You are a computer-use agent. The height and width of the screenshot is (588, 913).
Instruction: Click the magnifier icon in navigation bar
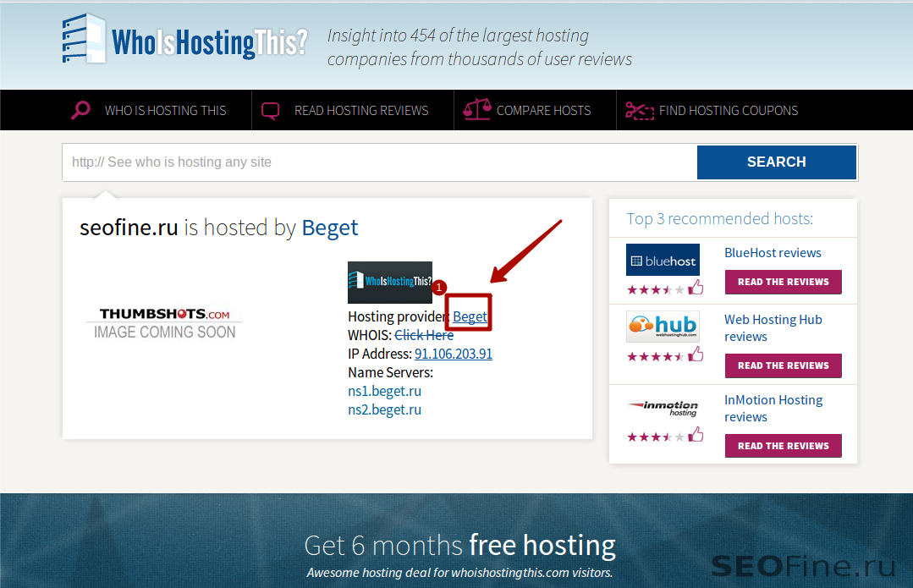(80, 110)
